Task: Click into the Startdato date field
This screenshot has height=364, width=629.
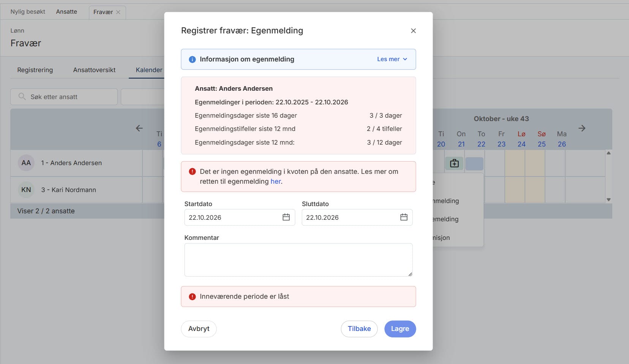Action: click(240, 217)
